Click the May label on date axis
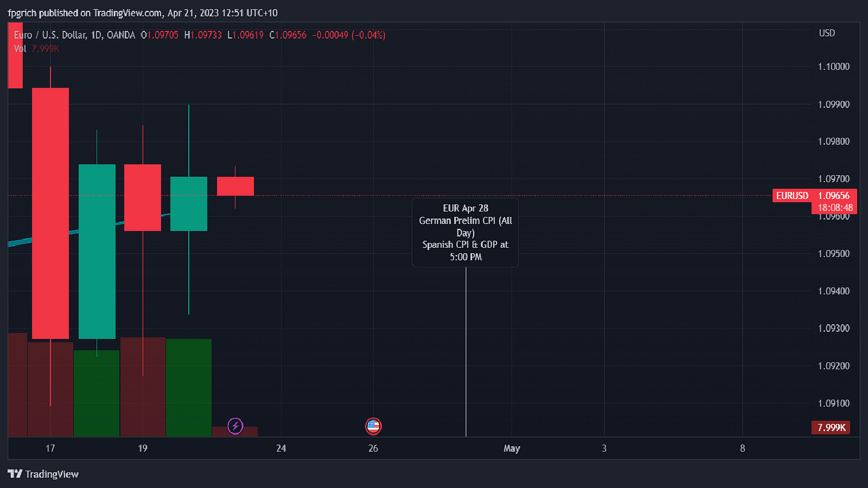Screen dimensions: 868x488 tap(511, 449)
